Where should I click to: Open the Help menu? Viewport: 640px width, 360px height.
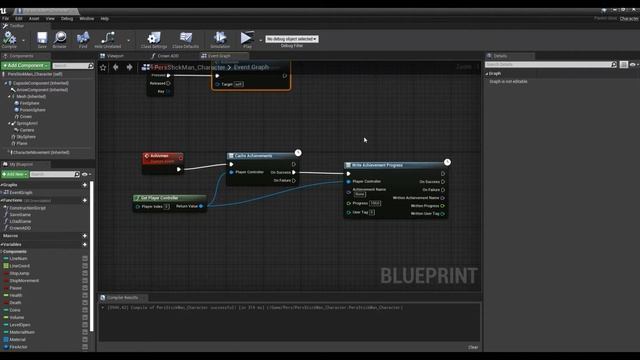tap(104, 18)
